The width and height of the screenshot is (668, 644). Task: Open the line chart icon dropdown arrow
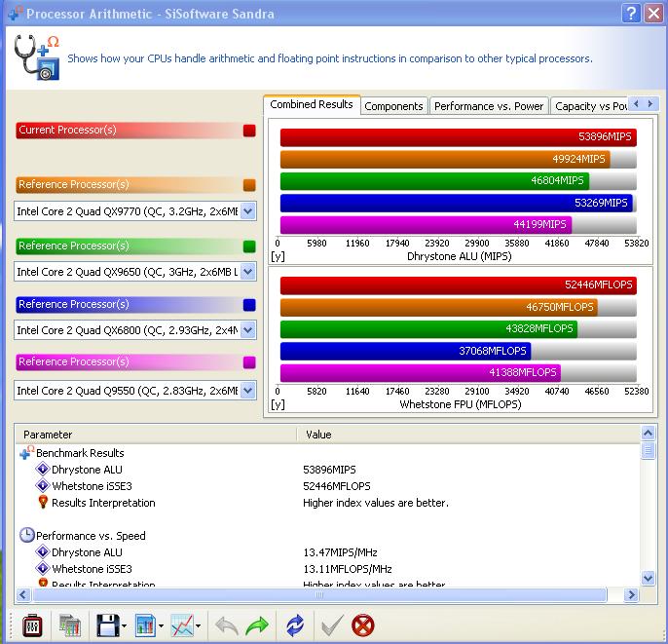pos(198,626)
